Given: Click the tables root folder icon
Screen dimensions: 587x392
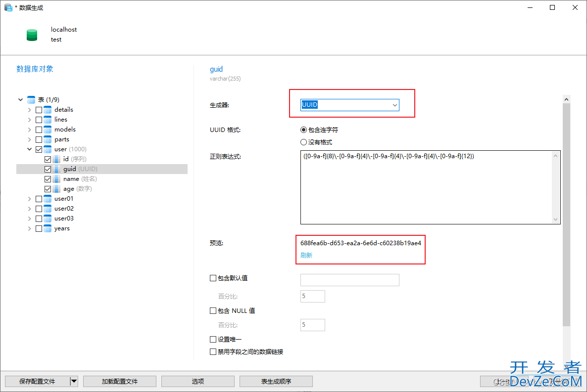Looking at the screenshot, I should click(31, 100).
